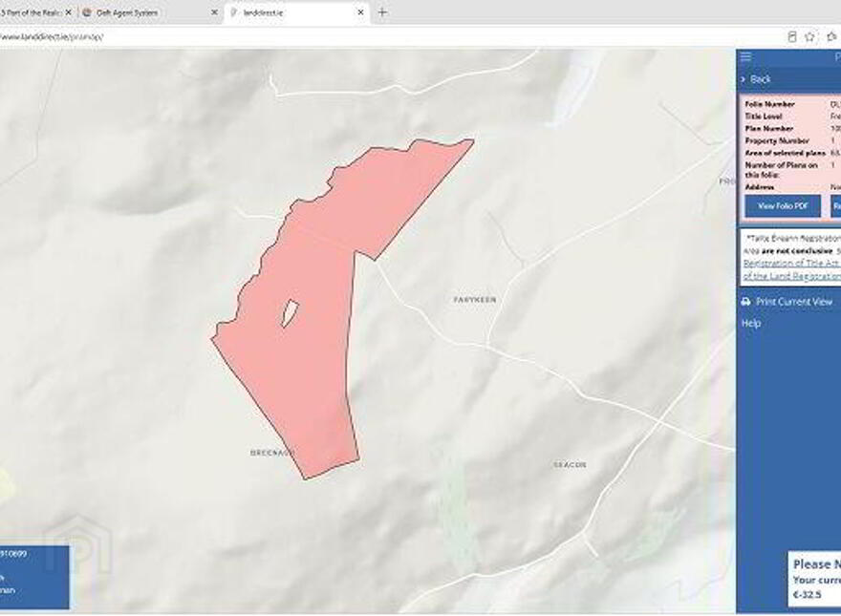Image resolution: width=841 pixels, height=616 pixels.
Task: Click the 'Number of Plans on this folio' label
Action: click(782, 170)
